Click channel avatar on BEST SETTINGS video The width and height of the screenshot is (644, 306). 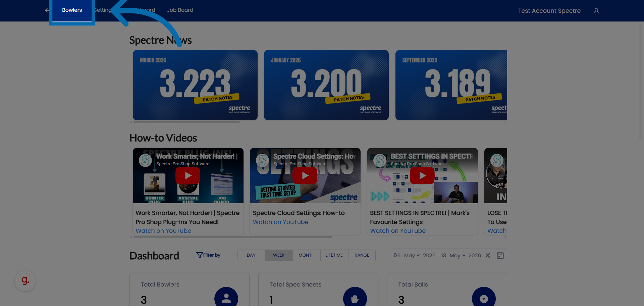tap(380, 160)
